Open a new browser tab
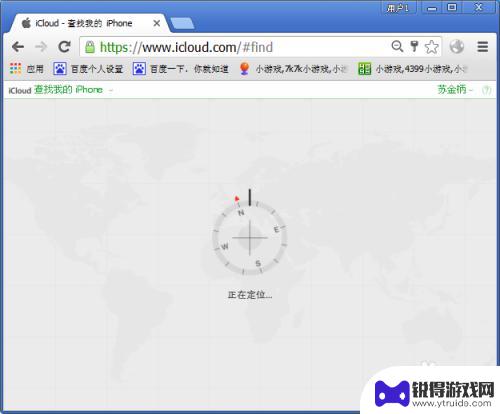The height and width of the screenshot is (414, 500). (x=182, y=24)
